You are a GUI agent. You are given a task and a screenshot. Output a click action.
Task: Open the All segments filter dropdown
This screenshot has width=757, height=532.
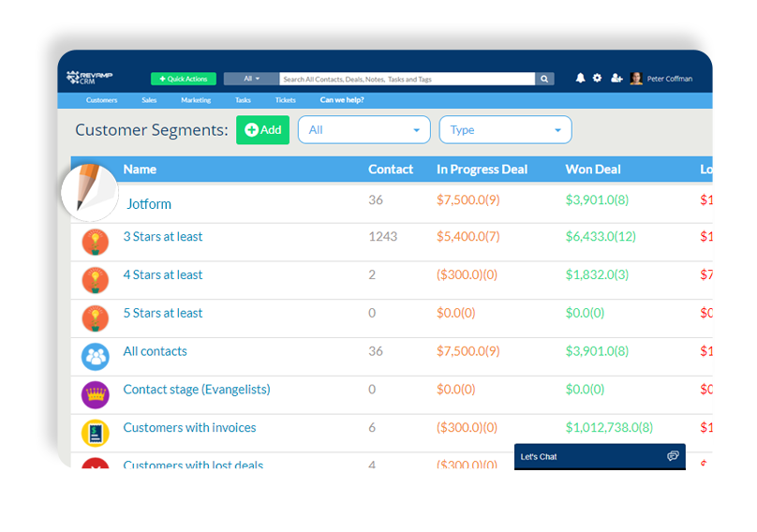point(364,129)
